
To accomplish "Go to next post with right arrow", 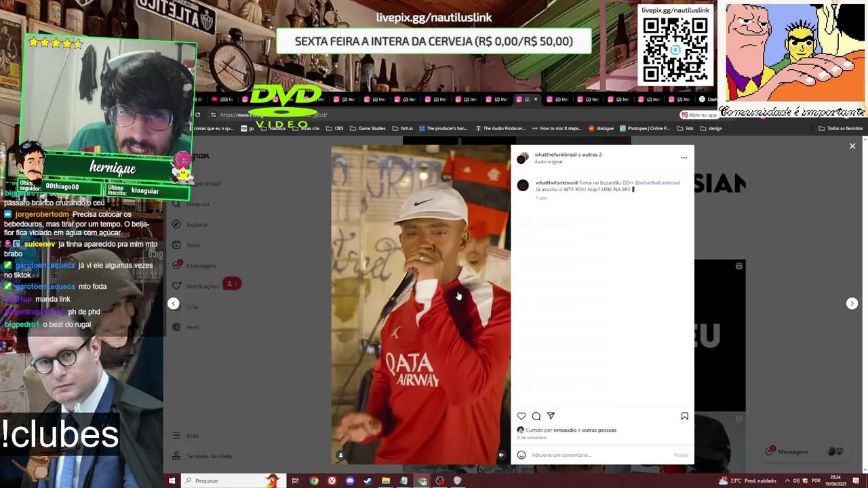I will [x=852, y=304].
